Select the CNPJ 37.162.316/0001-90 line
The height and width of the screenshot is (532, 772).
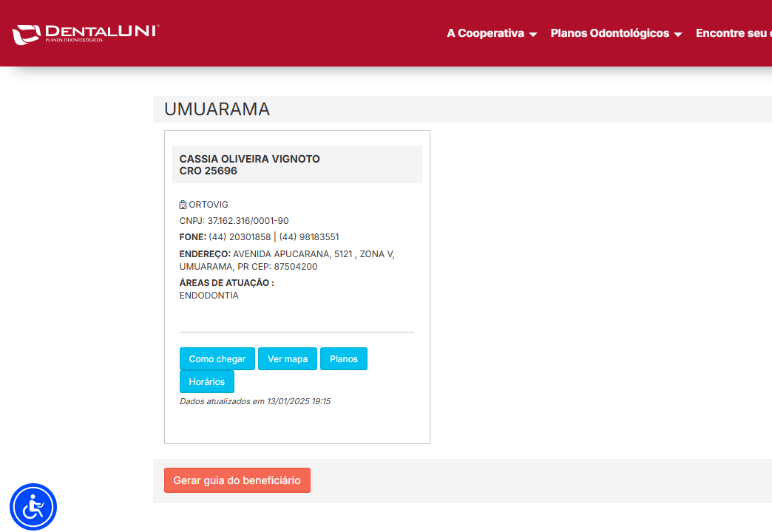tap(234, 221)
